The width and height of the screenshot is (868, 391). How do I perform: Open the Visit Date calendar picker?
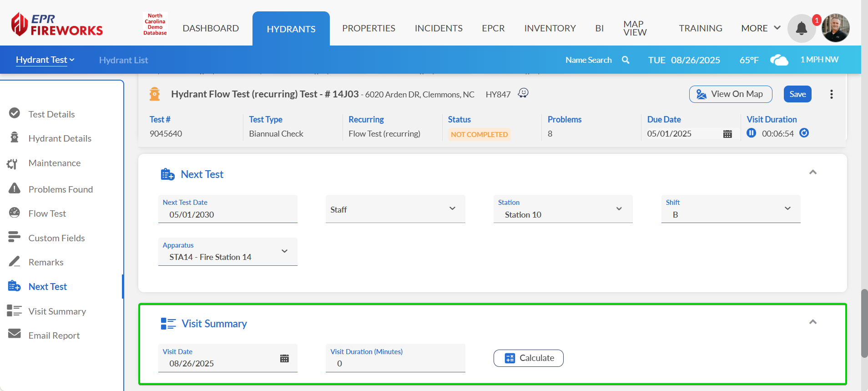point(284,358)
